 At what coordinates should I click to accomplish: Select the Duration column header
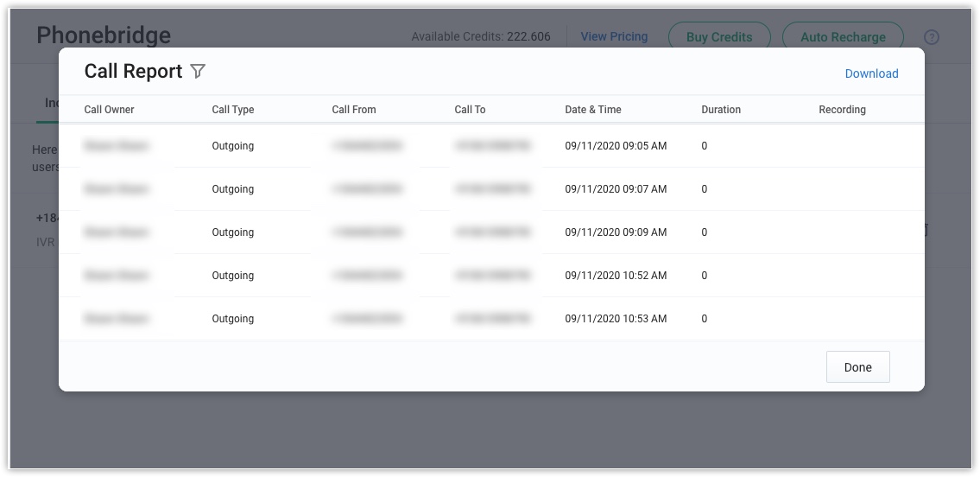[x=721, y=110]
